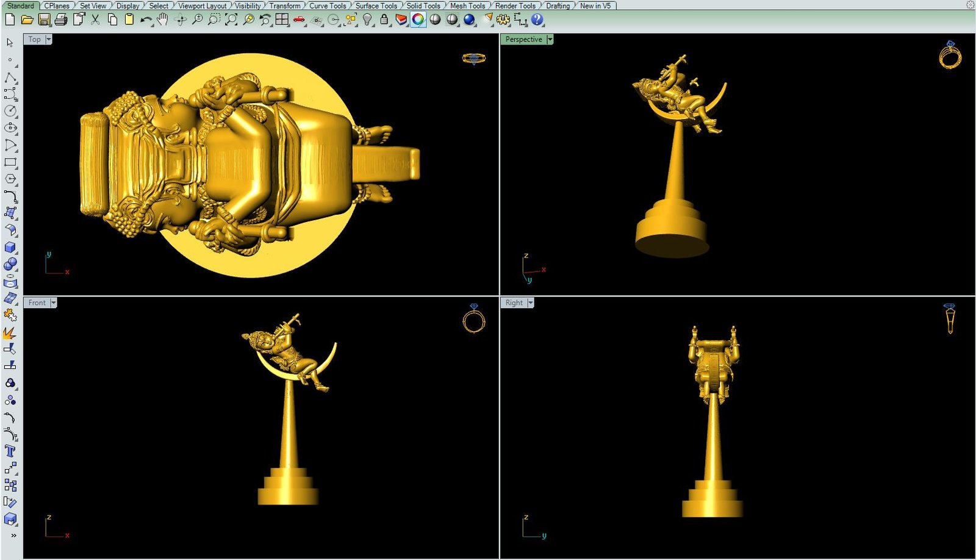The width and height of the screenshot is (976, 560).
Task: Open the Right viewport dropdown arrow
Action: 531,303
